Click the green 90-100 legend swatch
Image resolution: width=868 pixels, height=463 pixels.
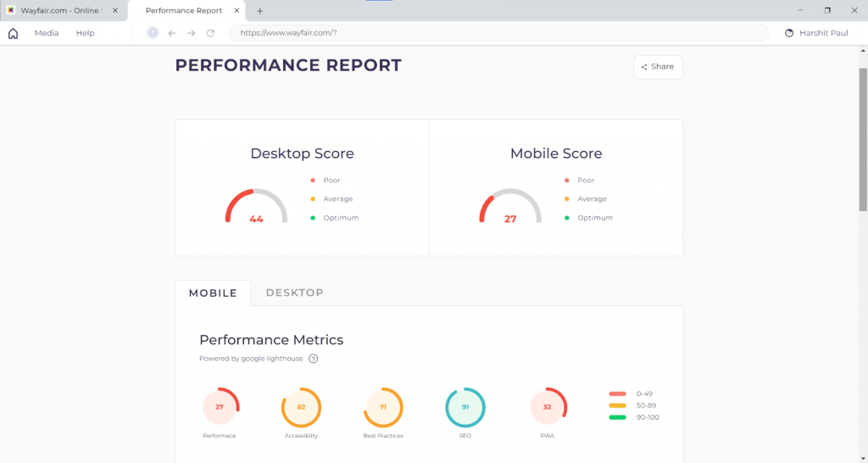click(x=617, y=417)
